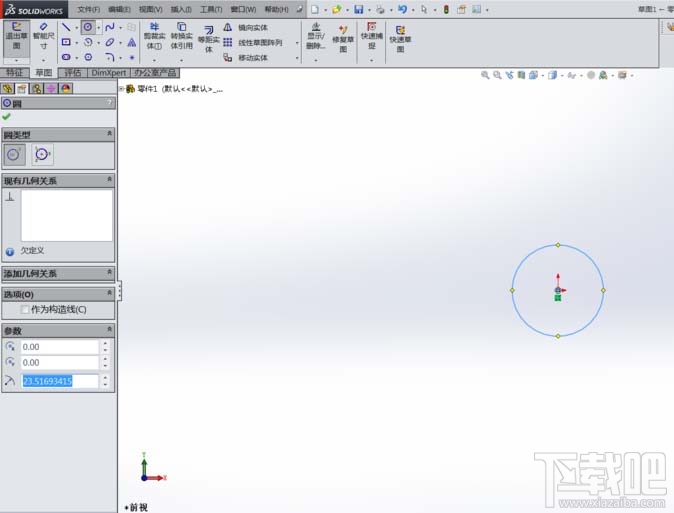674x513 pixels.
Task: Switch to the 评估 tab
Action: click(x=73, y=73)
